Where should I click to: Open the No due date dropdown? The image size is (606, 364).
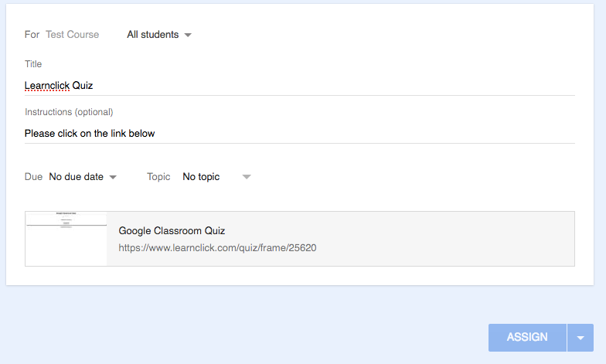(x=83, y=176)
